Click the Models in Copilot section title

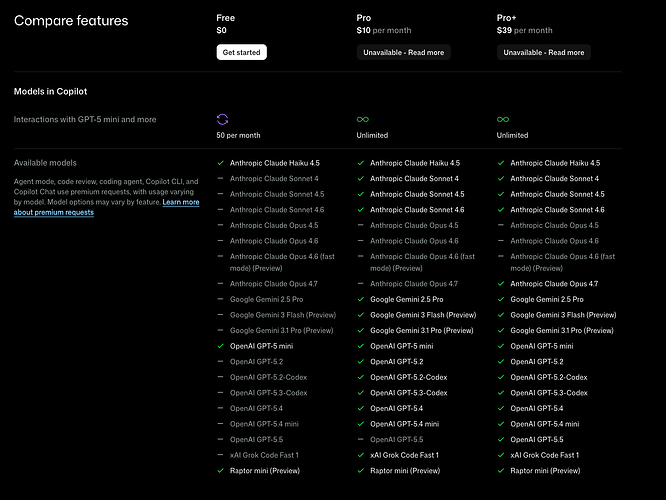point(50,91)
